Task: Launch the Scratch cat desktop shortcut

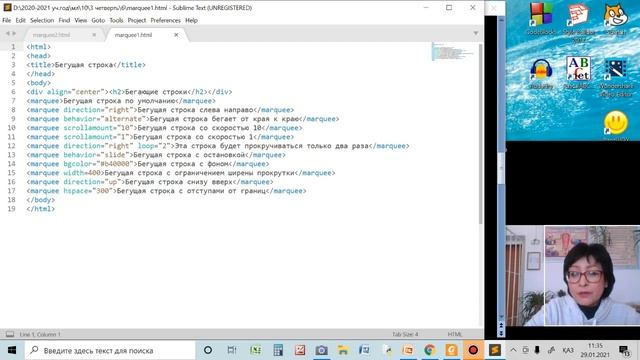Action: click(x=616, y=18)
